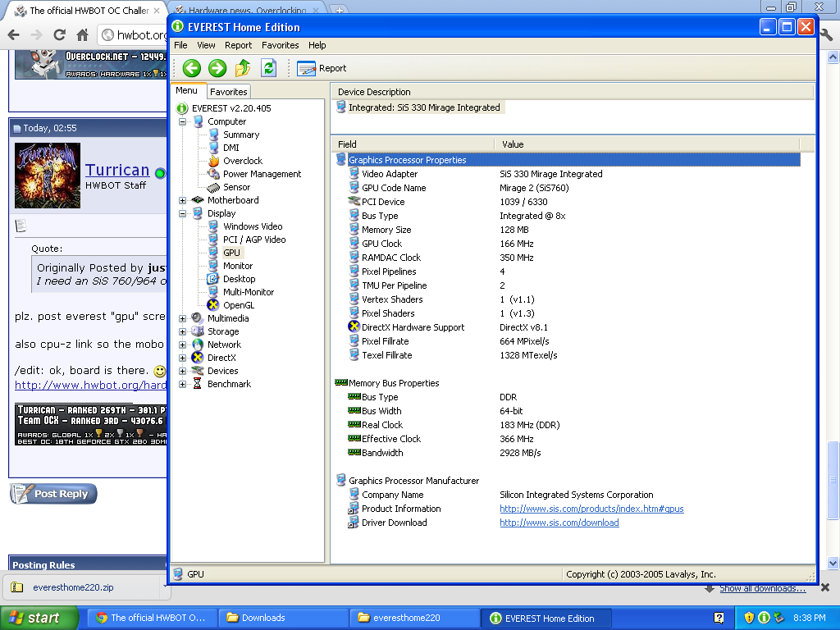
Task: Select the GPU tree item
Action: 231,253
